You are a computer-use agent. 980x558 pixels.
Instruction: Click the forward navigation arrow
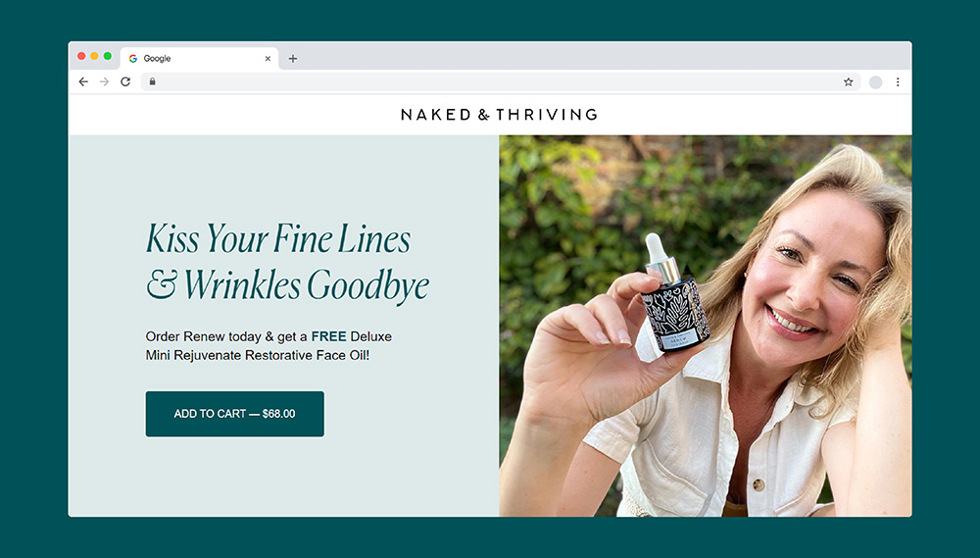point(105,82)
